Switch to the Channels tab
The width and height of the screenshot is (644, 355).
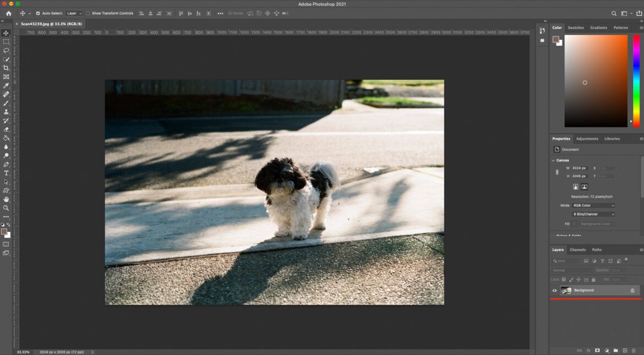[x=578, y=250]
